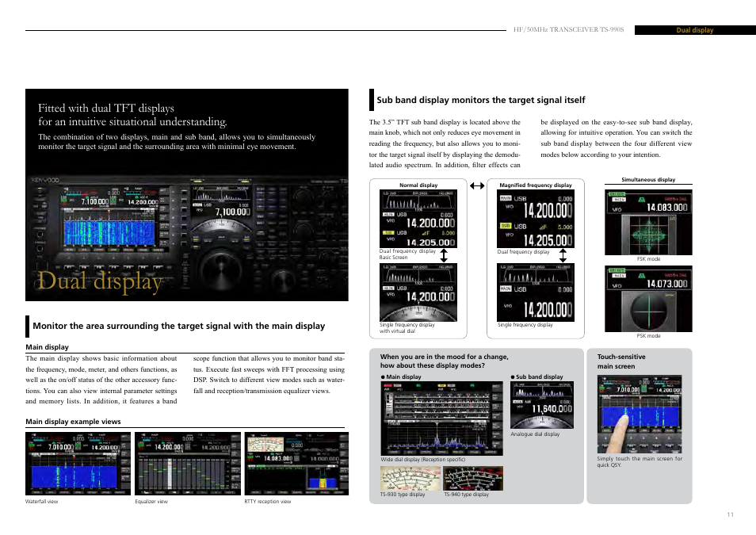This screenshot has height=535, width=756.
Task: Click the "Sub band display monitors the target signal itself" heading
Action: tap(481, 100)
